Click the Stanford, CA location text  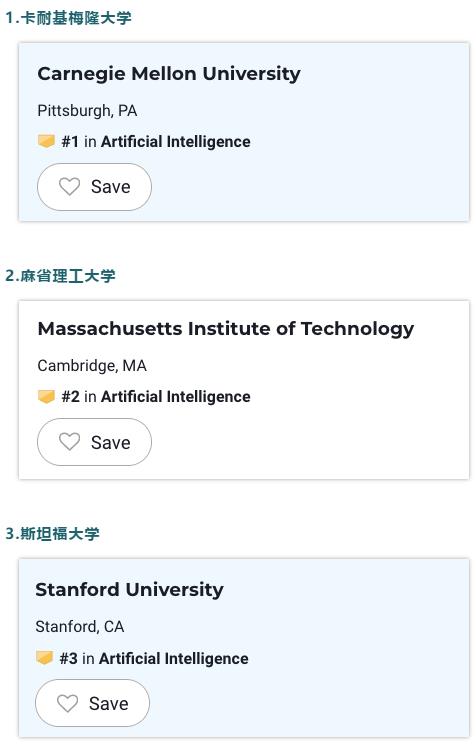pyautogui.click(x=80, y=627)
